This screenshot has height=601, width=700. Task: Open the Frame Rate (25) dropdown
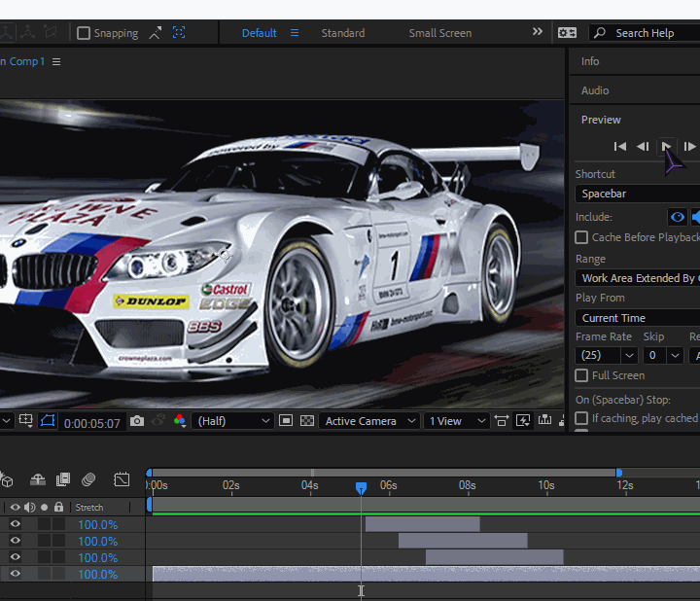607,355
